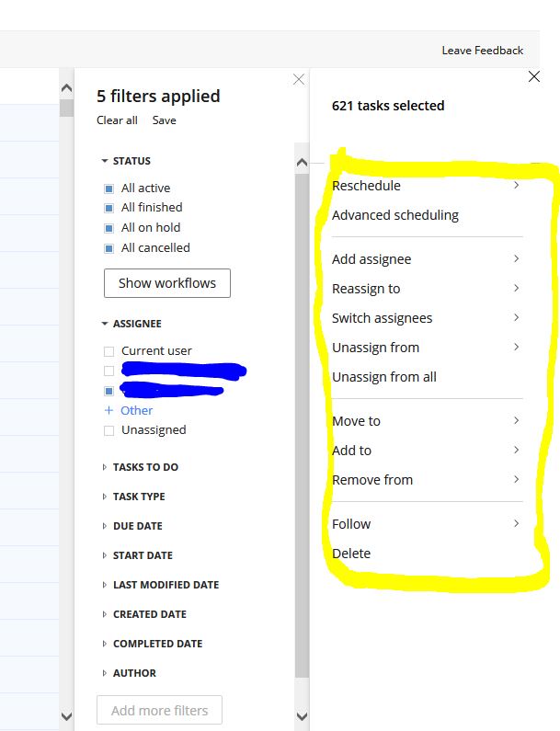This screenshot has width=560, height=731.
Task: Choose Delete from the bulk actions
Action: point(351,554)
